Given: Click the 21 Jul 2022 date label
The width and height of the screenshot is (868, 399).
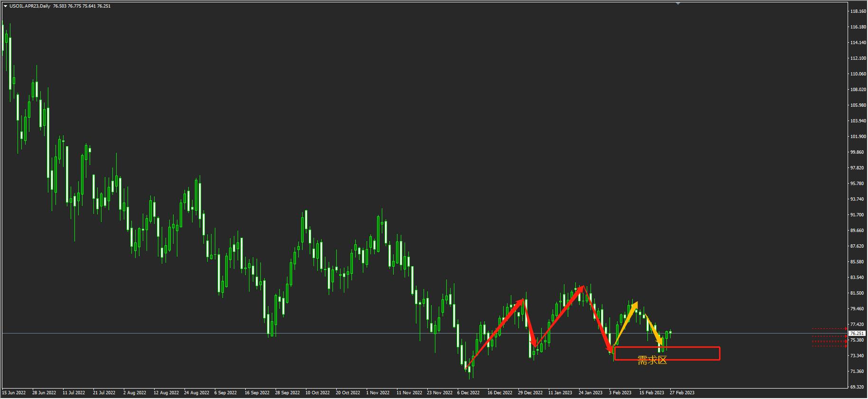Looking at the screenshot, I should (x=104, y=393).
